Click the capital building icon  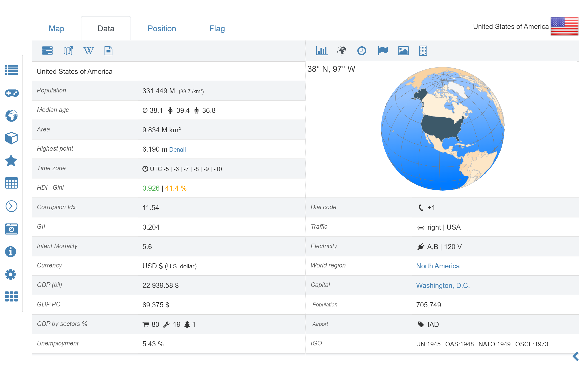tap(423, 51)
